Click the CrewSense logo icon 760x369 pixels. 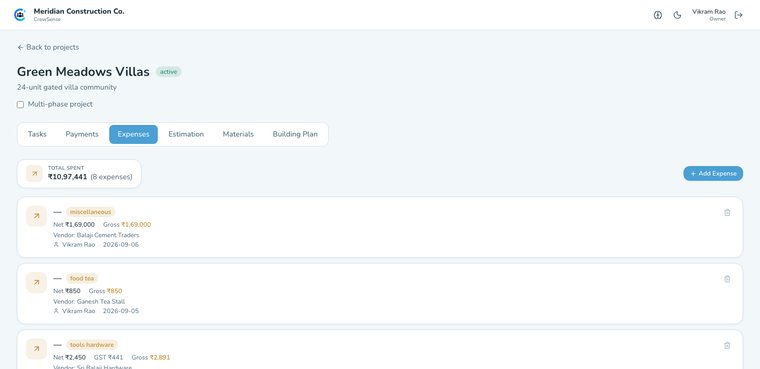19,15
